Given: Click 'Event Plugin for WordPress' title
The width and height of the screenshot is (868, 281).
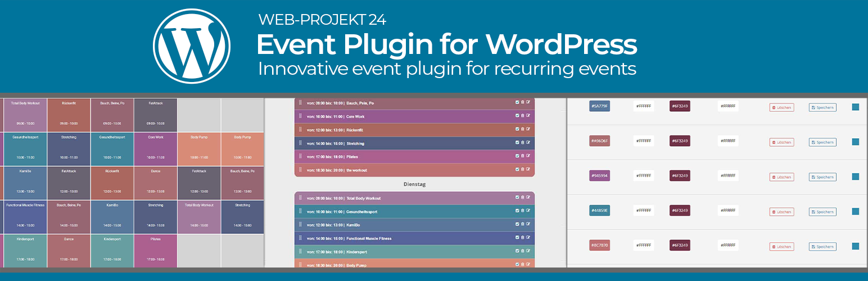Looking at the screenshot, I should (447, 44).
